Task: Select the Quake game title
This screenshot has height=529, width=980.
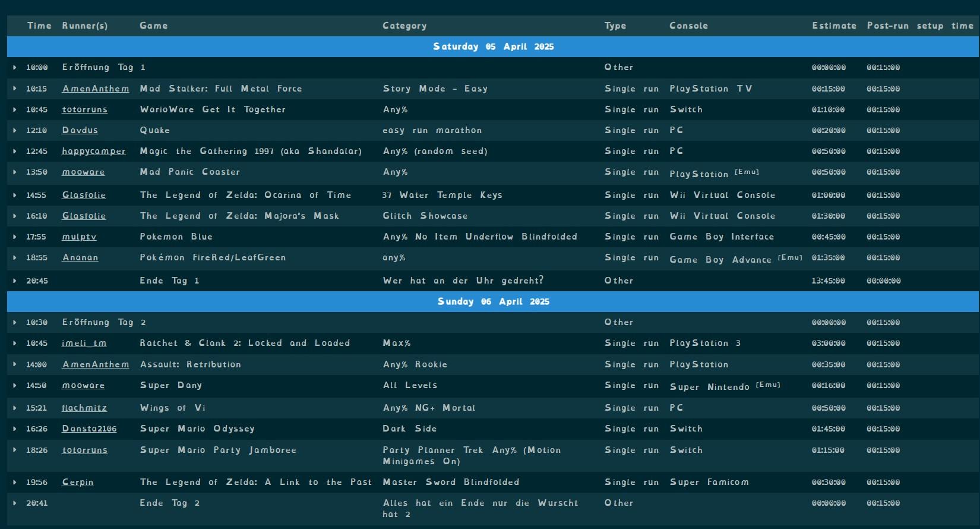Action: click(155, 130)
